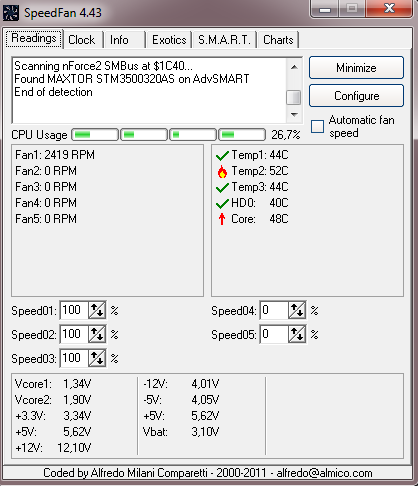This screenshot has height=486, width=418.
Task: Click the +3.3V 3,34V voltage value
Action: (77, 416)
